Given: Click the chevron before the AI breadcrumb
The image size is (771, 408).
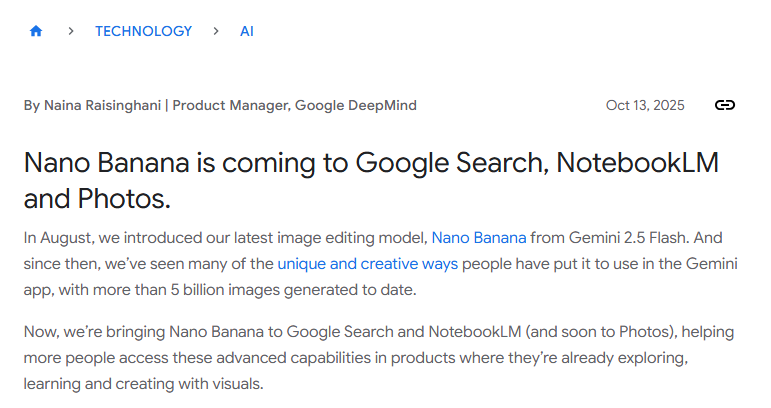Looking at the screenshot, I should 216,31.
